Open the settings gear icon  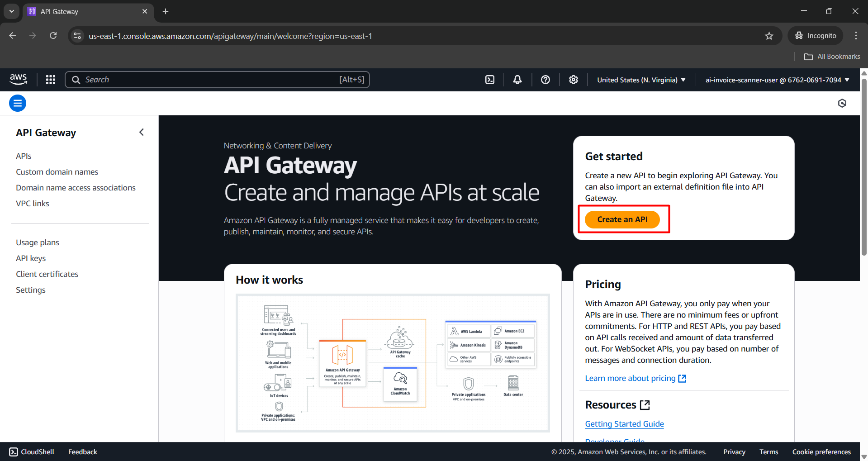[x=573, y=79]
